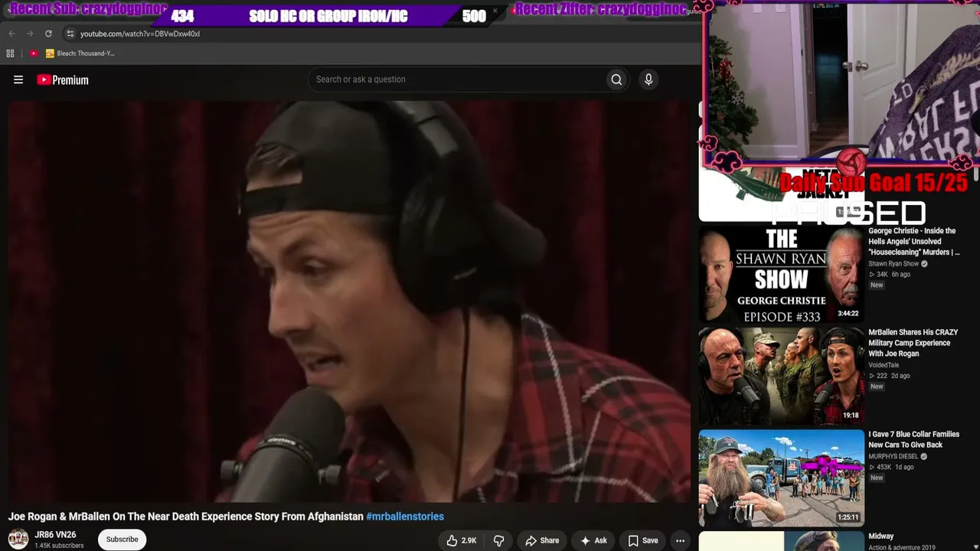Open the site information icon beside the URL
This screenshot has height=551, width=980.
coord(70,34)
